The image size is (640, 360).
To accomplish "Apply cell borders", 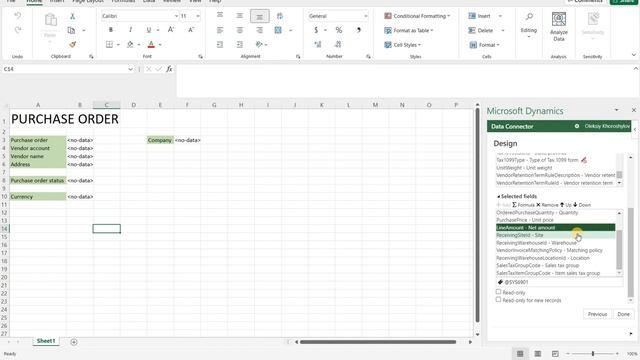I will tap(109, 44).
